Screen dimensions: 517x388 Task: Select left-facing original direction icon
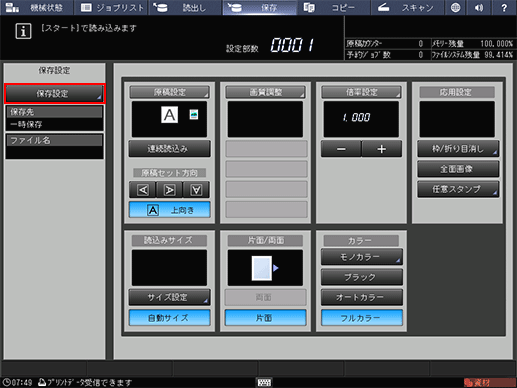click(143, 190)
